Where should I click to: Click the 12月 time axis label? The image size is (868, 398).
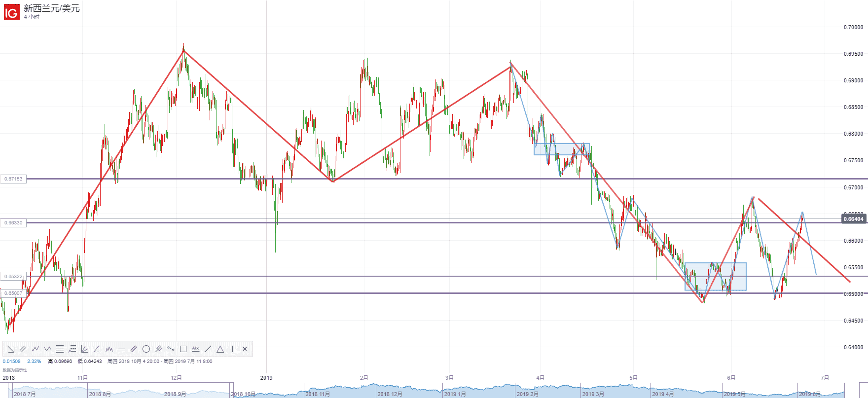(x=176, y=378)
